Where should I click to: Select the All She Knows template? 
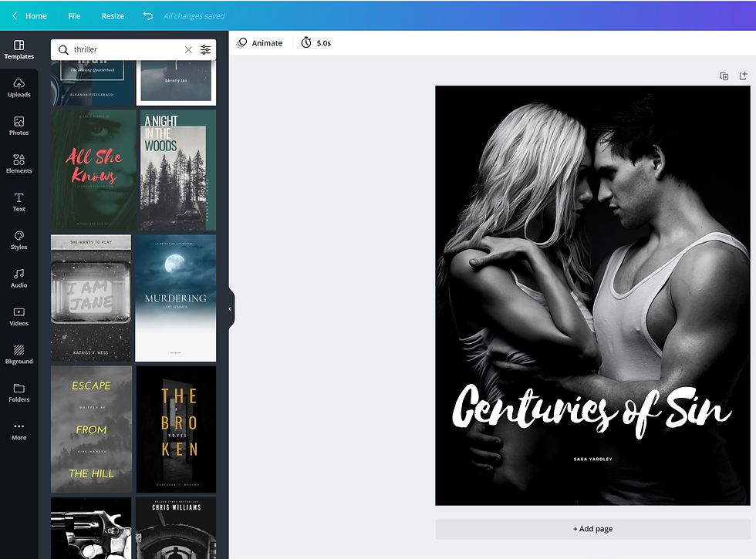coord(93,170)
